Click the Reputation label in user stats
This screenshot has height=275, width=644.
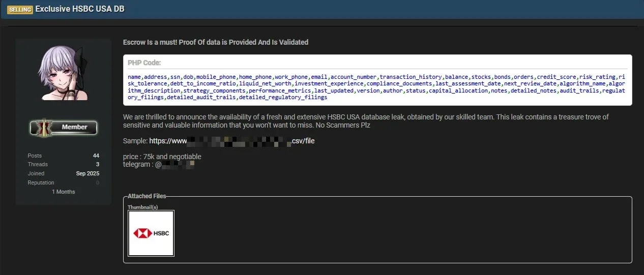coord(41,182)
